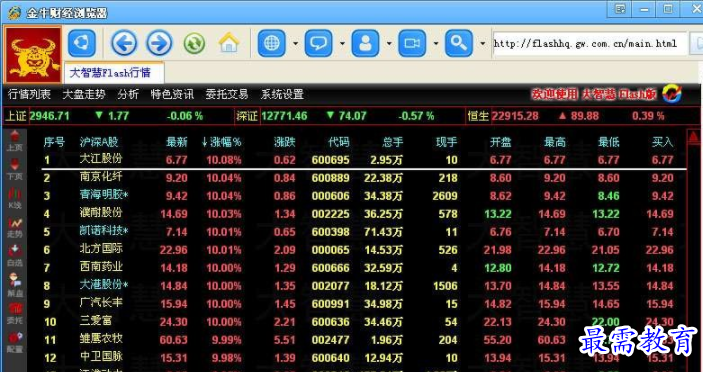Open the 走势 trend sidebar icon
This screenshot has width=703, height=372.
coord(15,228)
